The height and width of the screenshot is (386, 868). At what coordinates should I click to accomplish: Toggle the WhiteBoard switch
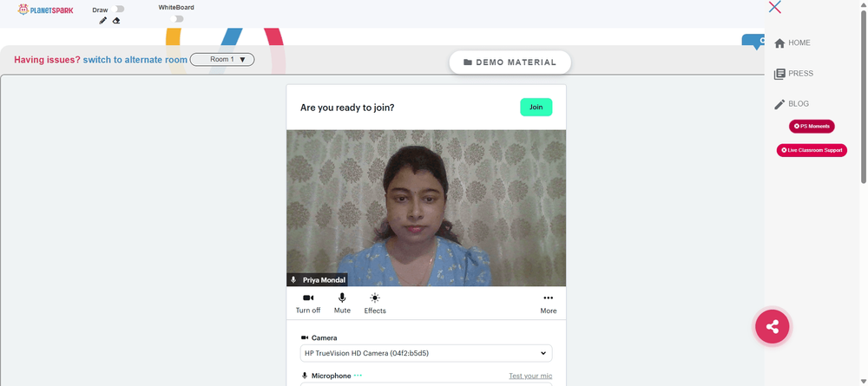(x=176, y=19)
